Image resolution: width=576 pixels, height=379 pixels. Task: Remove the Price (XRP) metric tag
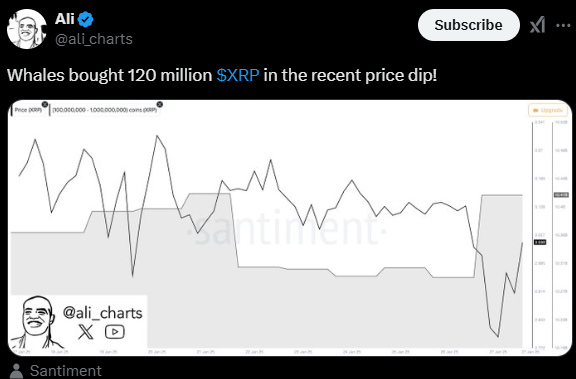[44, 104]
